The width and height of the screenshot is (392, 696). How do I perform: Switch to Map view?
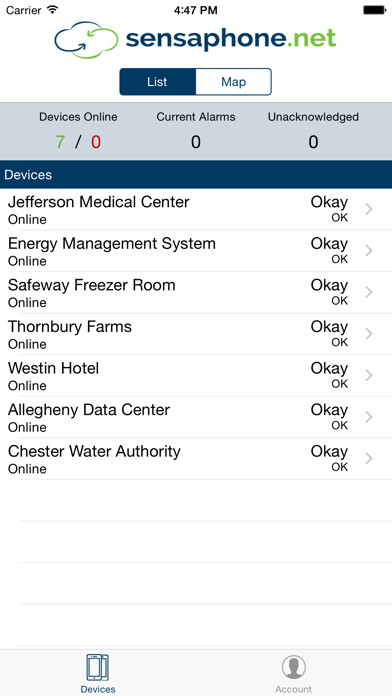tap(234, 82)
